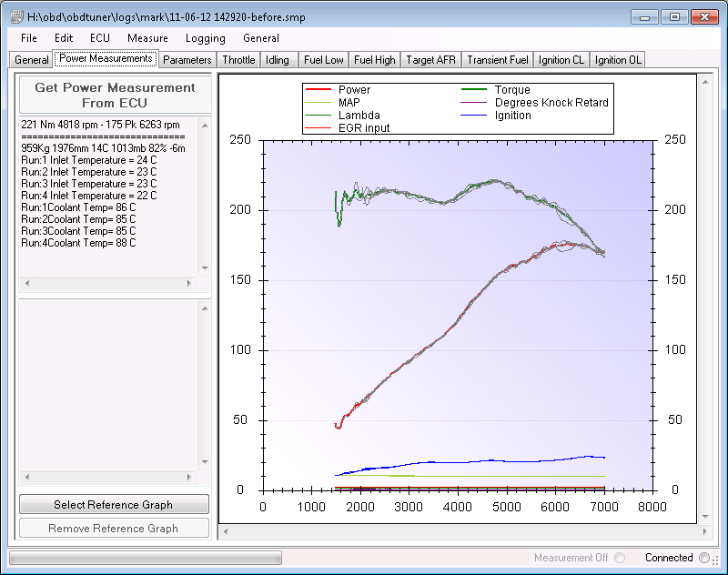728x575 pixels.
Task: Click the Connected status indicator light
Action: tap(703, 558)
